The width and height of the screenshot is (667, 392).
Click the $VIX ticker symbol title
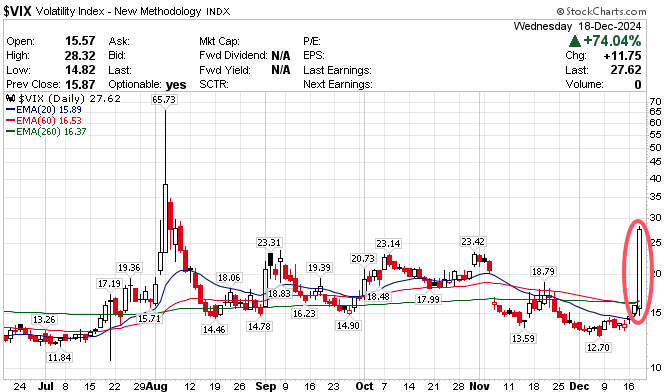coord(17,11)
